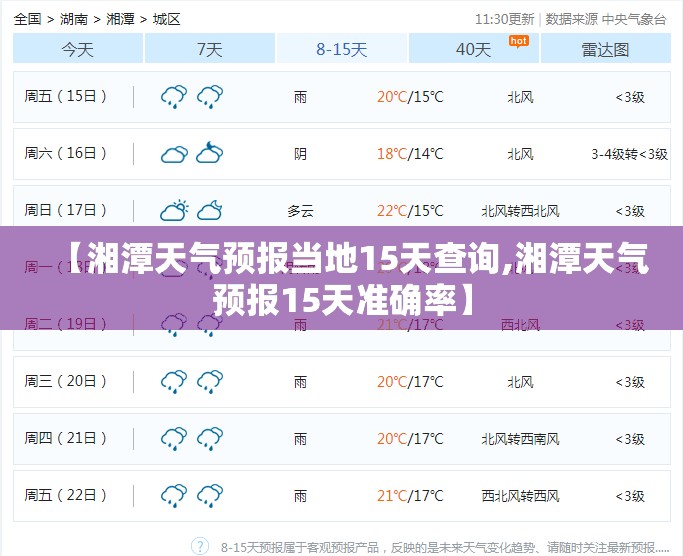Click wind level 3-4级转<3级

(629, 154)
